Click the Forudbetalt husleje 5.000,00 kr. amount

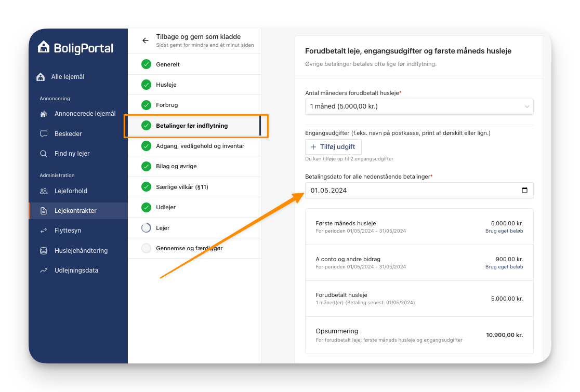point(507,299)
